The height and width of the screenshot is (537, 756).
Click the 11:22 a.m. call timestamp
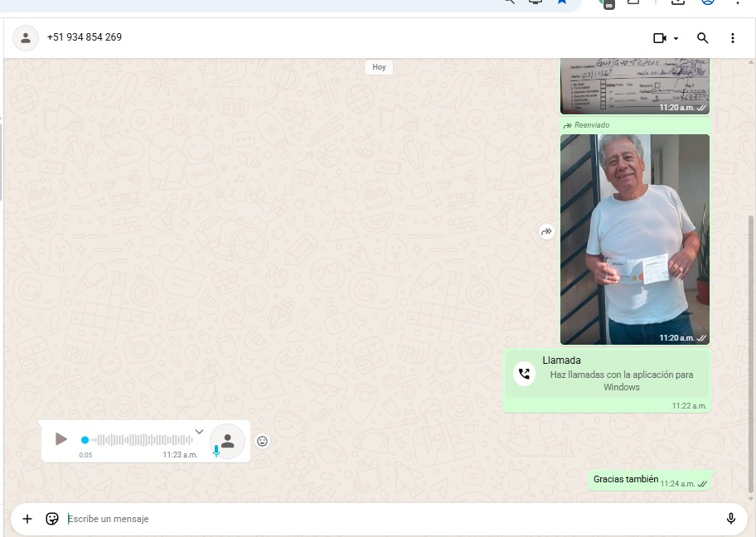pos(689,406)
